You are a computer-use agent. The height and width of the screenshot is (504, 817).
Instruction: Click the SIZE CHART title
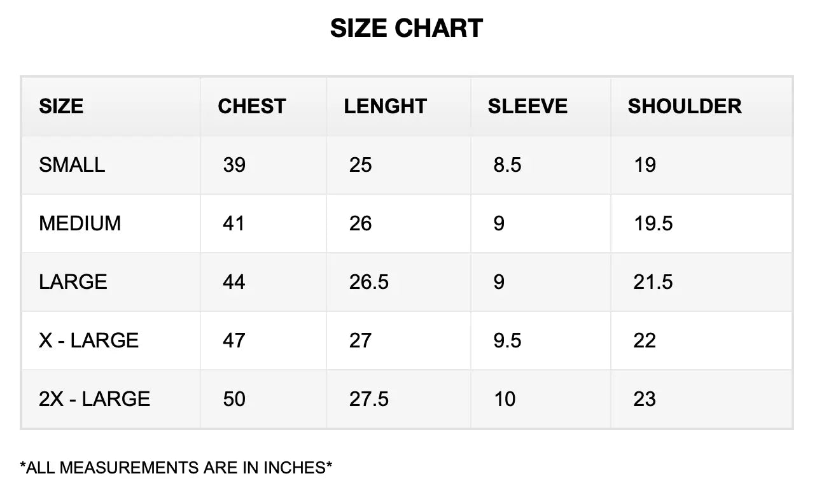pos(407,29)
